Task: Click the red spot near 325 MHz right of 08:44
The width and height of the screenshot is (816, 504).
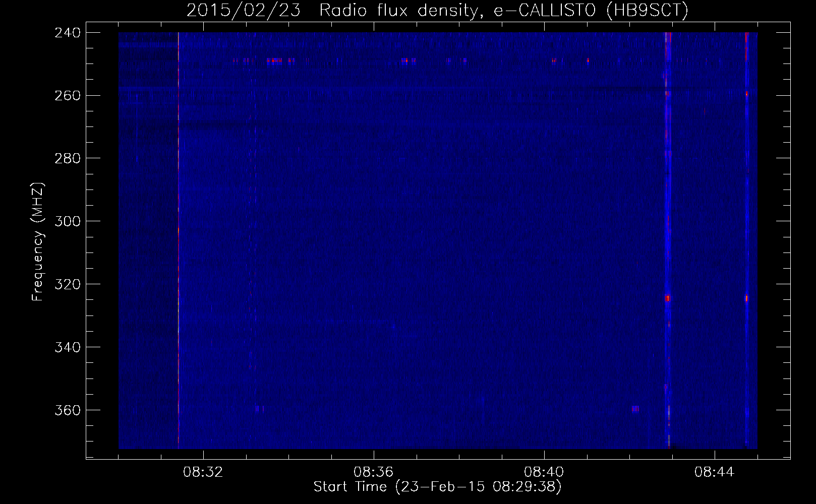Action: [x=746, y=298]
